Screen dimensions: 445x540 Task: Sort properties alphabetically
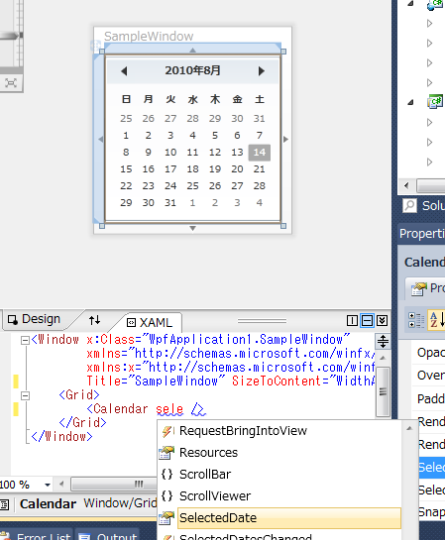tap(436, 320)
